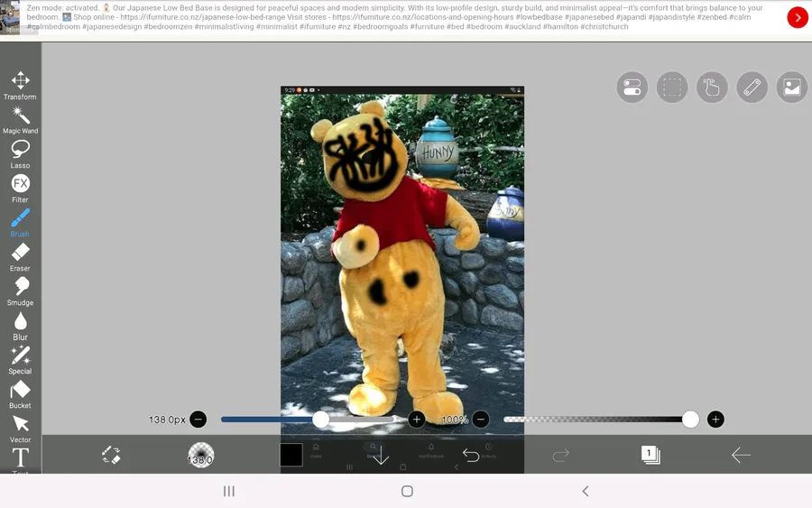Open the layers panel
Image resolution: width=812 pixels, height=508 pixels.
pos(651,455)
